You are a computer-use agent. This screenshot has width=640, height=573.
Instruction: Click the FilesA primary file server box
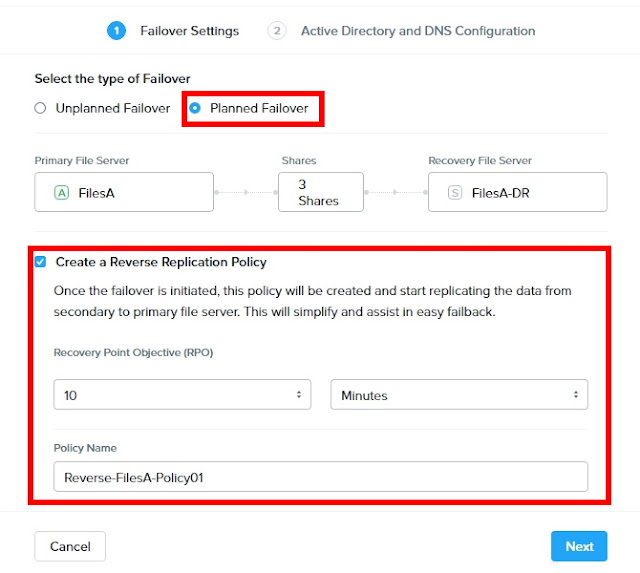[x=125, y=192]
